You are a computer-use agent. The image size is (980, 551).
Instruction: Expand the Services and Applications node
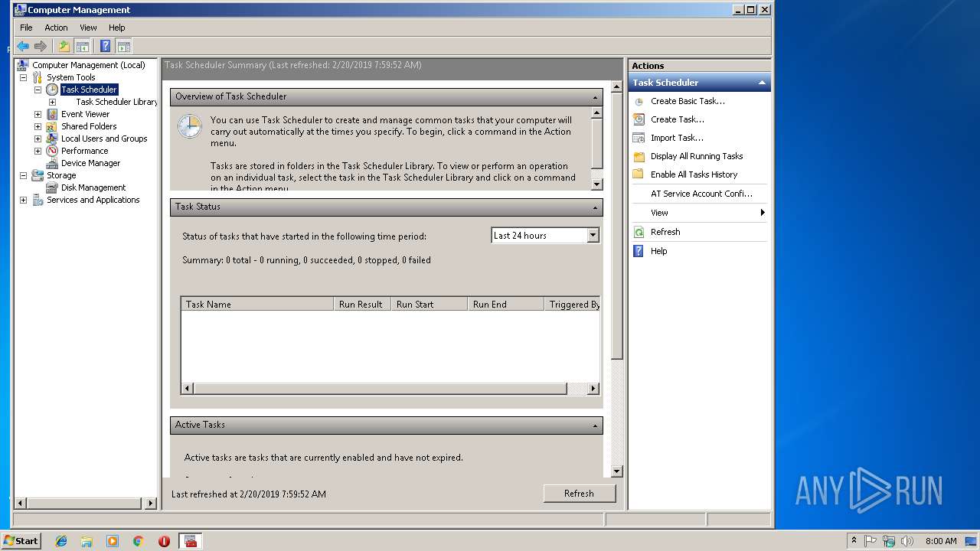pos(23,200)
